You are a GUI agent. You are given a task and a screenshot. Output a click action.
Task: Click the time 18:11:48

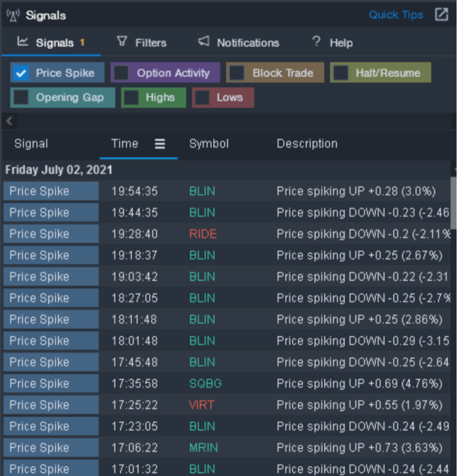point(134,319)
